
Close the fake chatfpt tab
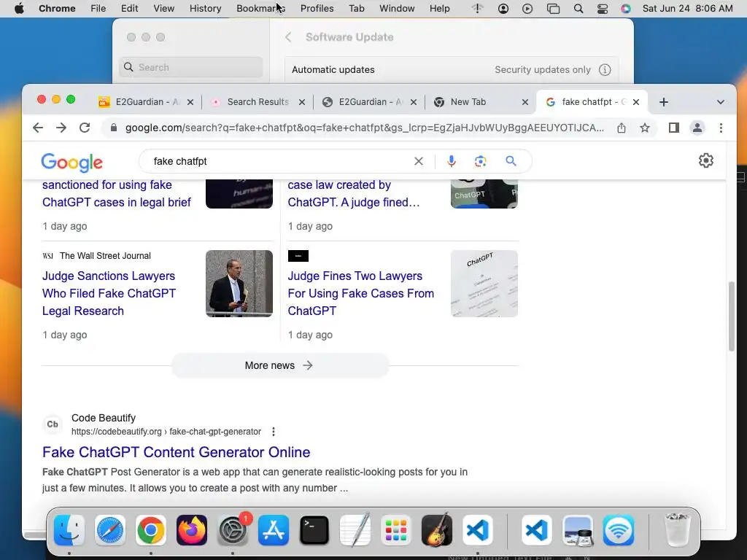coord(635,102)
